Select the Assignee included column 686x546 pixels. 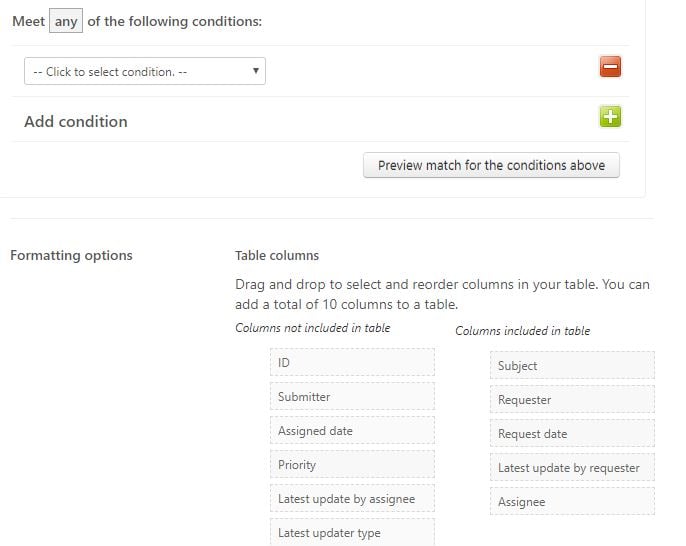point(572,501)
